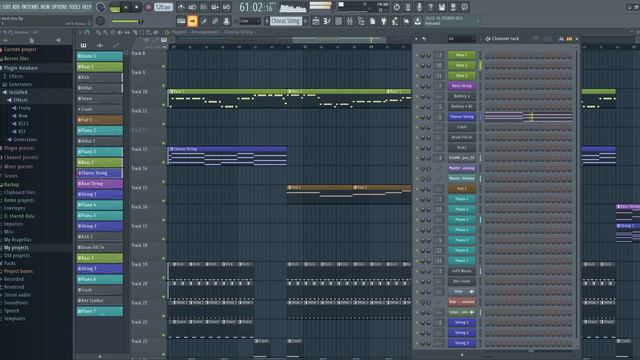
Task: Toggle mute dot of playlist Track 13
Action: coord(164,162)
